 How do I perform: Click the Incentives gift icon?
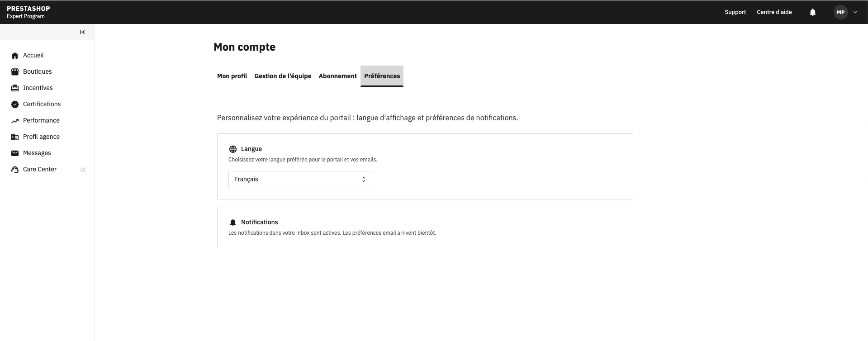[15, 88]
